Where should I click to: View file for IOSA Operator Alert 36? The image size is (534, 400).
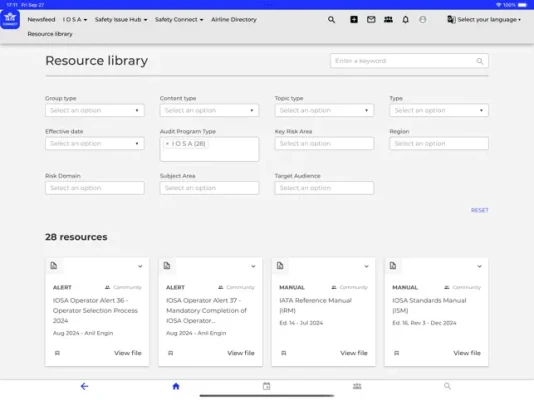(128, 353)
